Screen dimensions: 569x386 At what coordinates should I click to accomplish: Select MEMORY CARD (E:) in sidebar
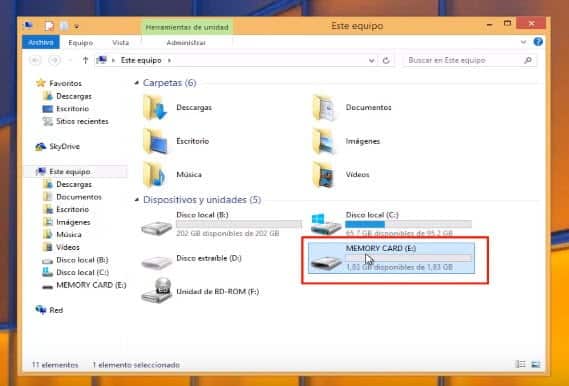[x=84, y=285]
